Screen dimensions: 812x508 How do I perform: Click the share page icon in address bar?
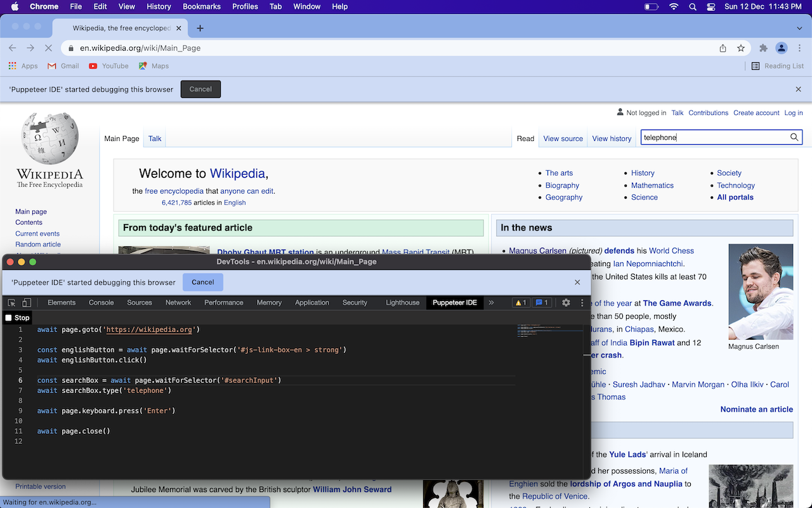(x=723, y=48)
